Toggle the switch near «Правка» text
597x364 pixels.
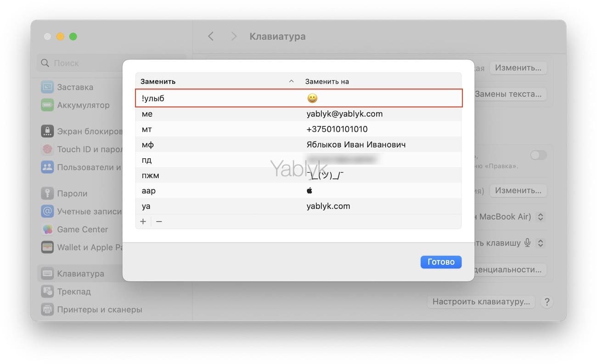tap(538, 155)
